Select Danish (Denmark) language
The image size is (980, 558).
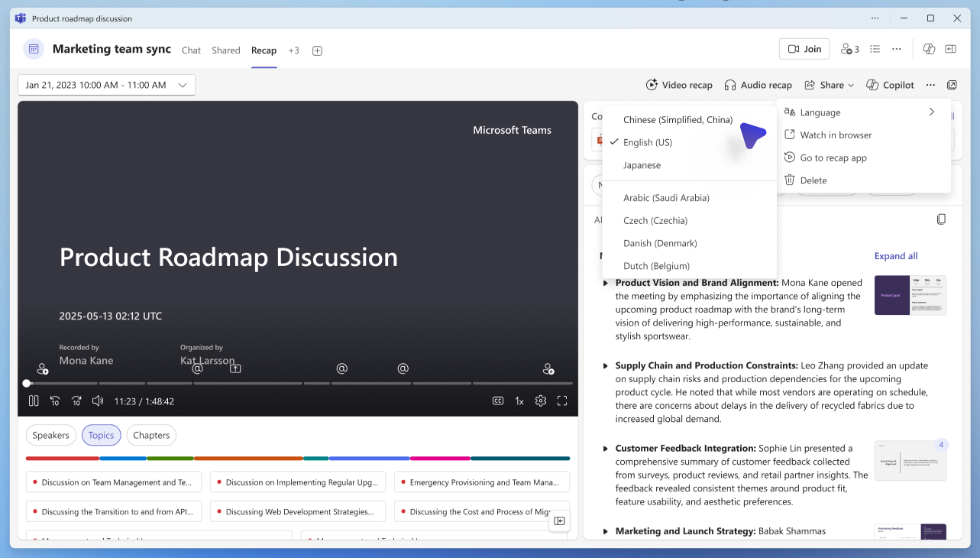click(x=690, y=243)
